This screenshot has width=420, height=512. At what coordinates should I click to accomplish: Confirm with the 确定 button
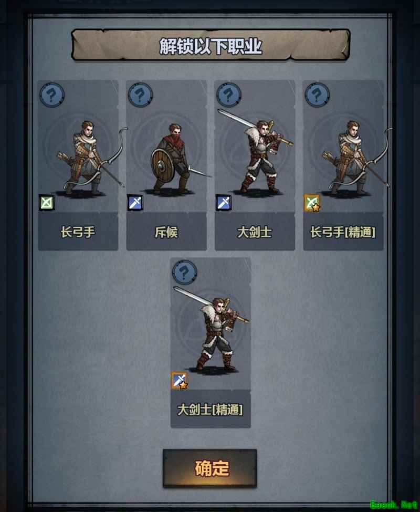210,468
